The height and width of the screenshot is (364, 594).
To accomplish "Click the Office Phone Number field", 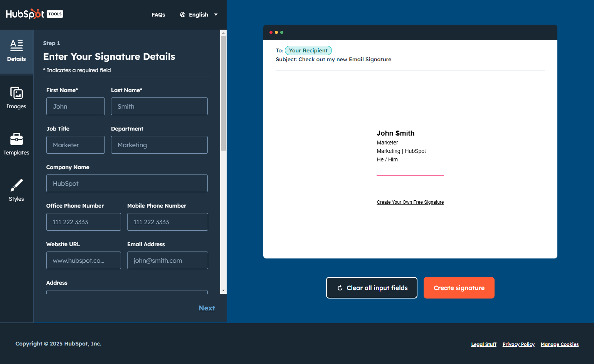I will [84, 222].
